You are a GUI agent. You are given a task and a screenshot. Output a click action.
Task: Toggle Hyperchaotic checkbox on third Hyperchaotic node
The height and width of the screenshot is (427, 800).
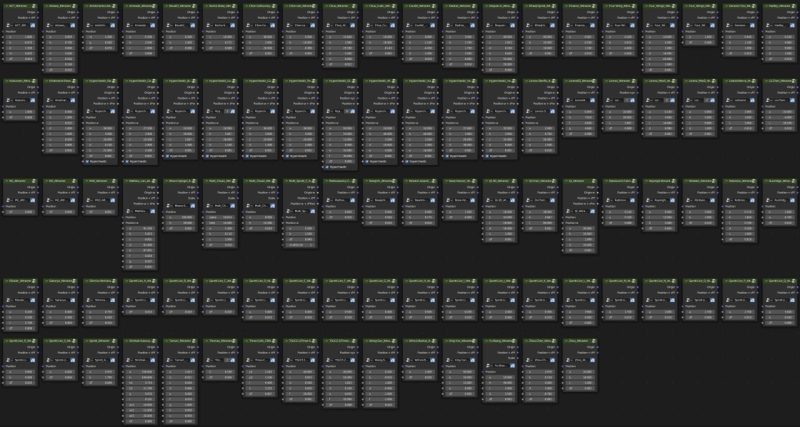point(167,156)
